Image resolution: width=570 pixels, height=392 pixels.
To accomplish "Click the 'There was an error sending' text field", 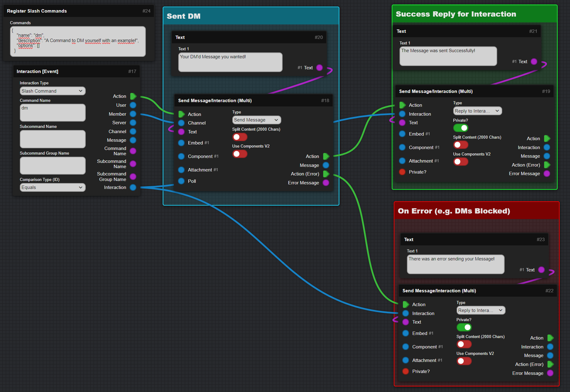I will tap(455, 264).
